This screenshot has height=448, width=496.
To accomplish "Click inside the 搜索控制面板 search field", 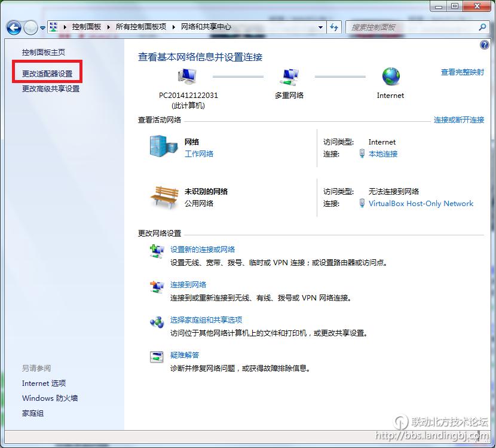I will point(412,27).
